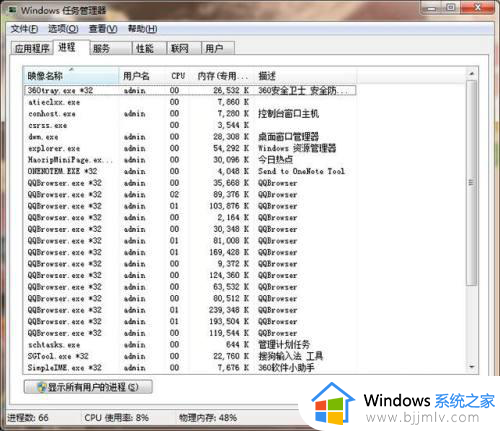Click the 搜狗输入法 工具 description
This screenshot has width=500, height=431.
point(291,356)
